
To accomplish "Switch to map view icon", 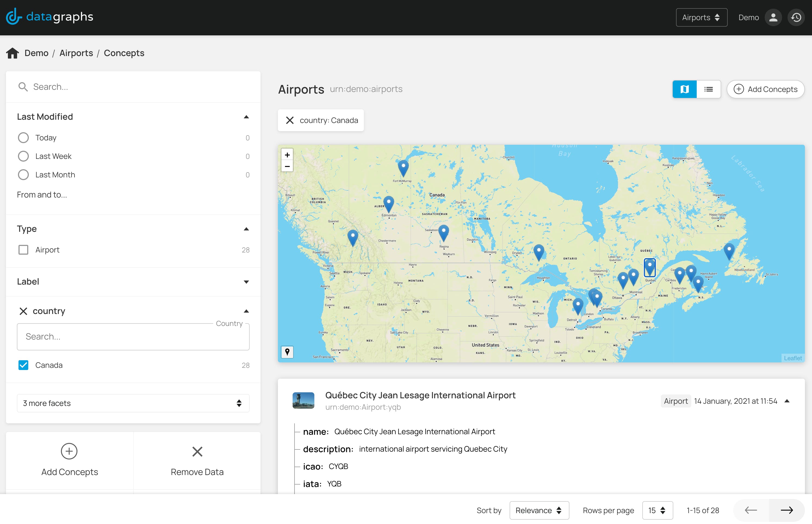I will coord(684,89).
